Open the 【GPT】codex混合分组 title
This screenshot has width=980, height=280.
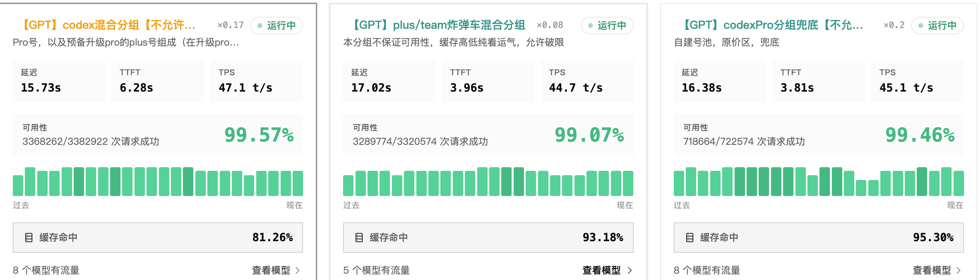pyautogui.click(x=106, y=25)
